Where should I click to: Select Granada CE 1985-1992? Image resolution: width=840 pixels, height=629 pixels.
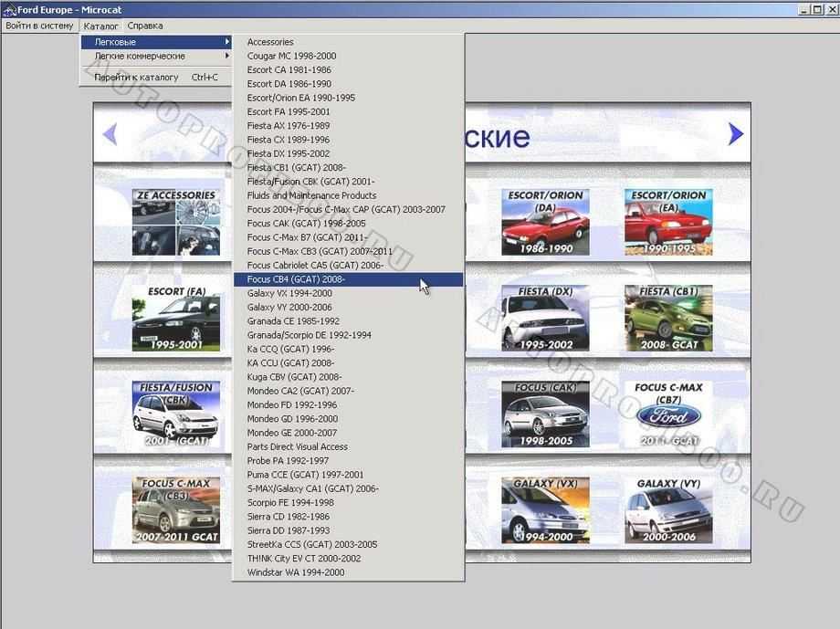click(x=348, y=321)
